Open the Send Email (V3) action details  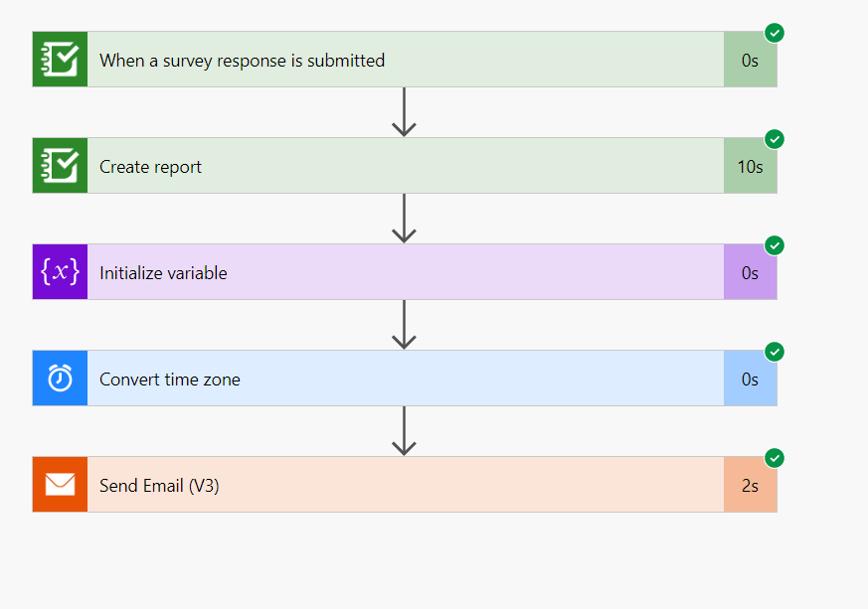[x=398, y=485]
